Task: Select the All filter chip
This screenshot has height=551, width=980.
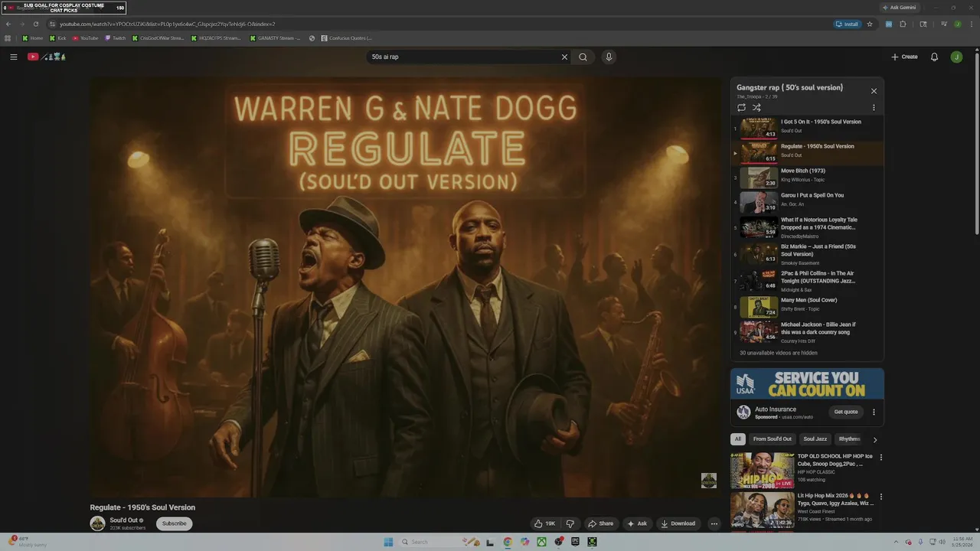Action: (738, 439)
